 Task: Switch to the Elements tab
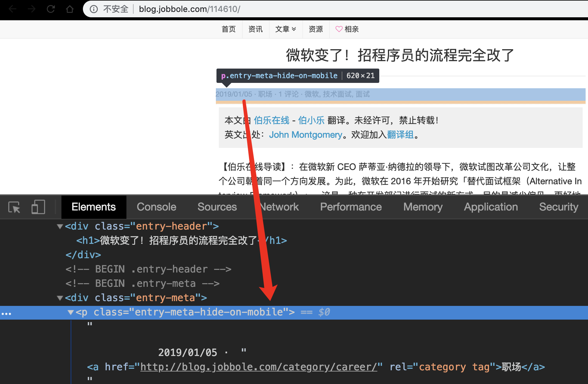(94, 207)
